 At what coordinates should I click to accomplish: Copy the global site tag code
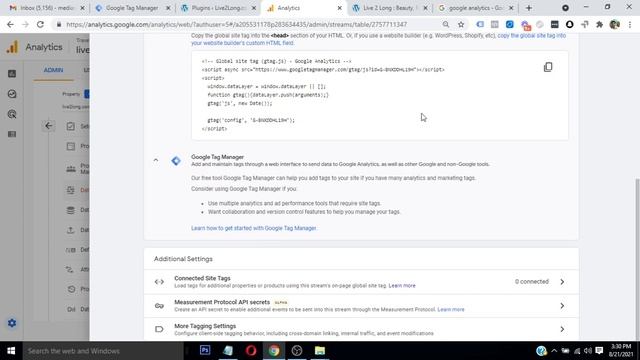(x=548, y=67)
